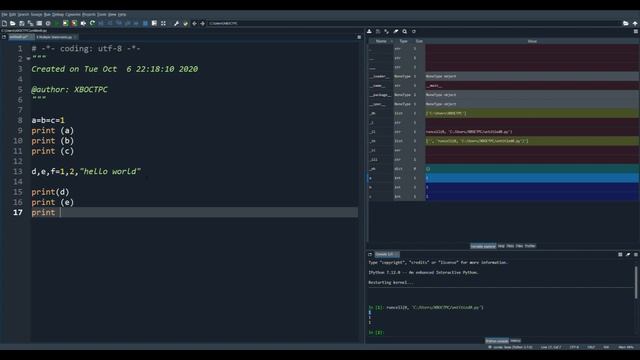
Task: Save the current file
Action: click(x=22, y=23)
